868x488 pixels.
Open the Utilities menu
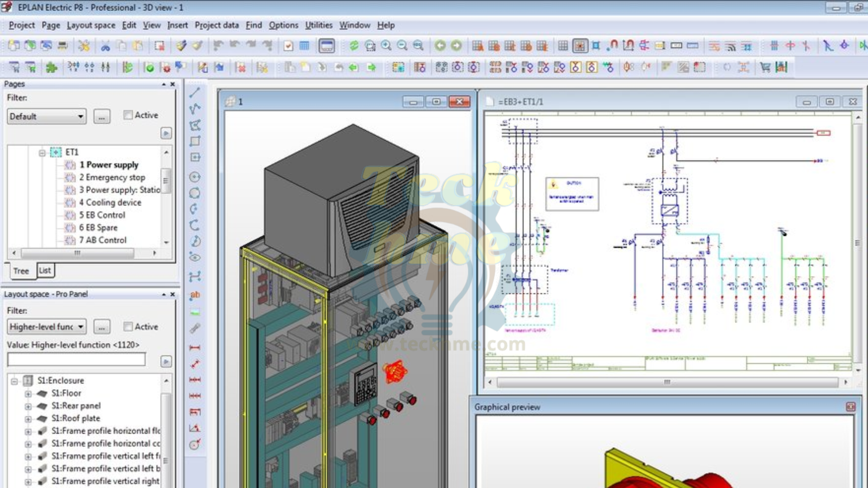tap(319, 25)
